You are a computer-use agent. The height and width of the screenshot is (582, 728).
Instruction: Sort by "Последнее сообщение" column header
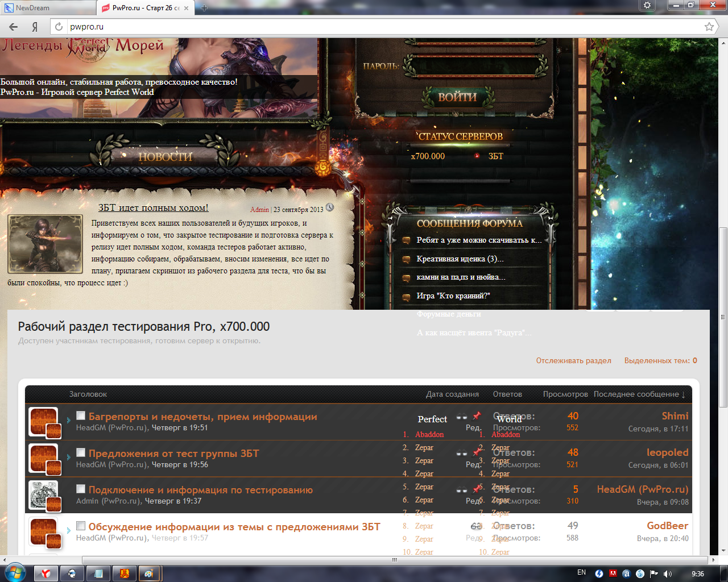click(x=639, y=394)
